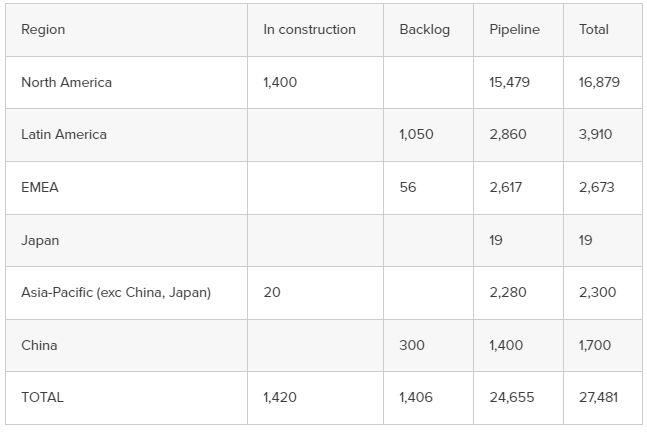Click China's backlog value 300
Viewport: 647px width, 432px height.
click(x=412, y=345)
